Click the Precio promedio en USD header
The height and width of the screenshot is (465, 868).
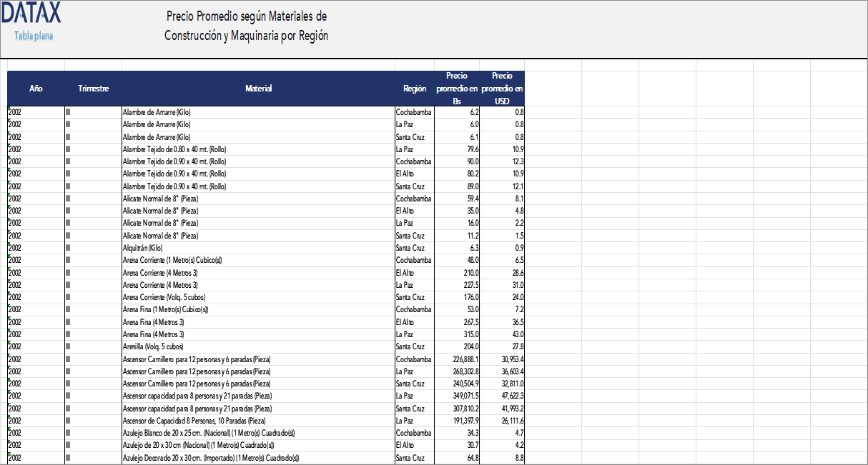click(502, 89)
